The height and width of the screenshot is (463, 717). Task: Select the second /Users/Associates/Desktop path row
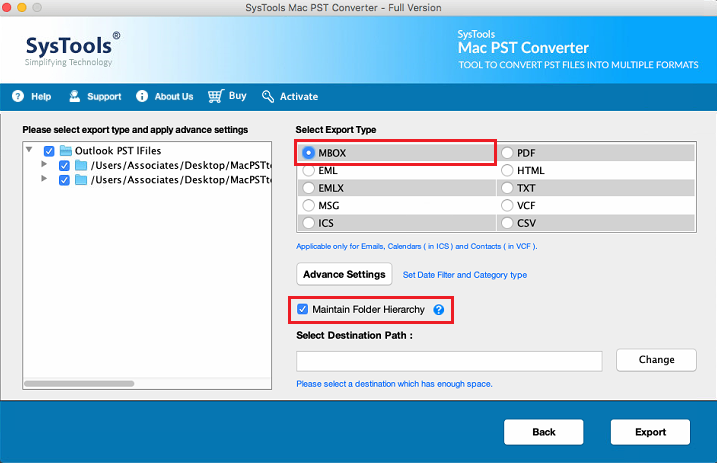click(181, 180)
